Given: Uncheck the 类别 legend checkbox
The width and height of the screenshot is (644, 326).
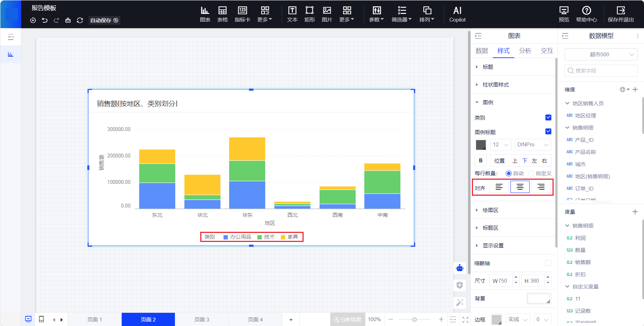Looking at the screenshot, I should coord(548,117).
